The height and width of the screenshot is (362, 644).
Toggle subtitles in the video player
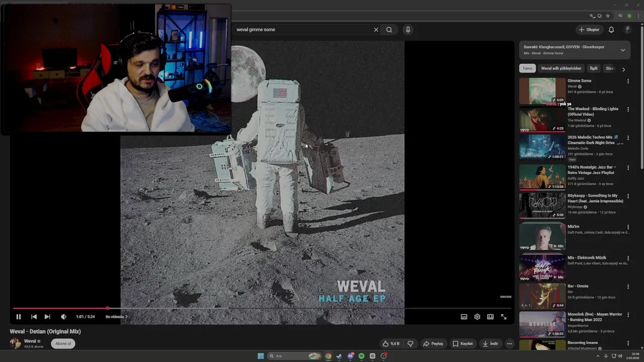click(464, 317)
